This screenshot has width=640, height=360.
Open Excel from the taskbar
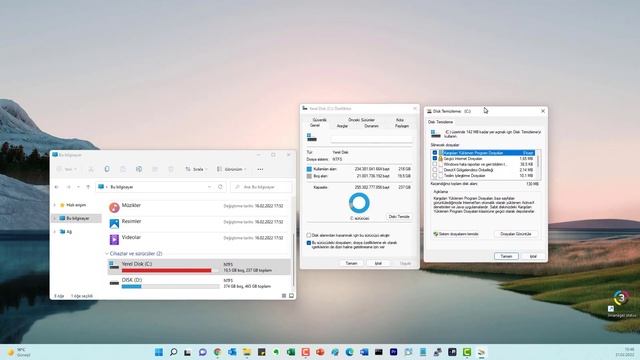point(291,352)
